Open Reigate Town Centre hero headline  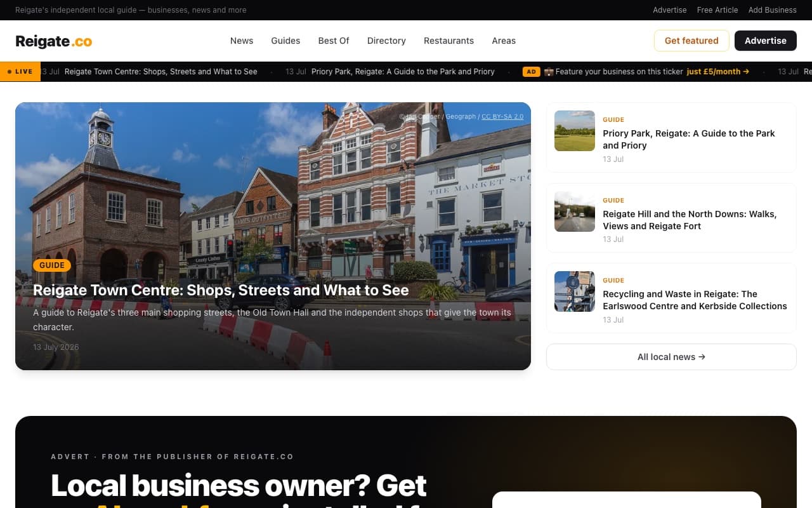[221, 290]
